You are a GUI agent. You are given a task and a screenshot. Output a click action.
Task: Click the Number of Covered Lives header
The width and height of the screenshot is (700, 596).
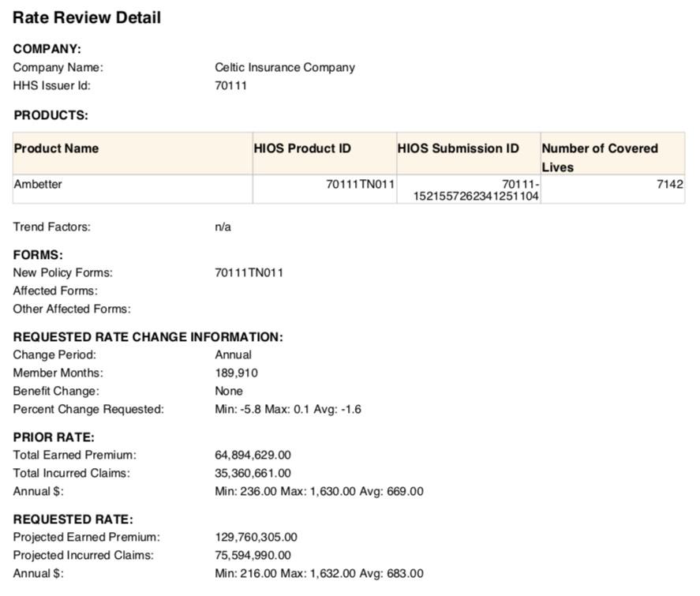pos(600,156)
